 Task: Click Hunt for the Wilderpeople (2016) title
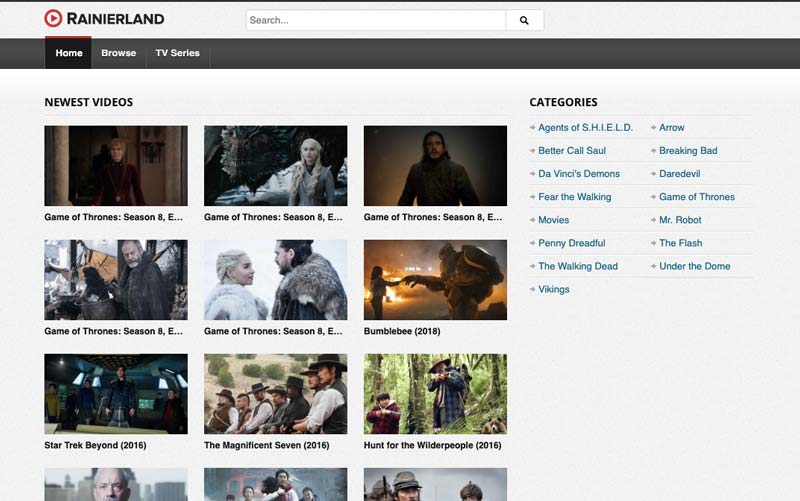tap(433, 445)
